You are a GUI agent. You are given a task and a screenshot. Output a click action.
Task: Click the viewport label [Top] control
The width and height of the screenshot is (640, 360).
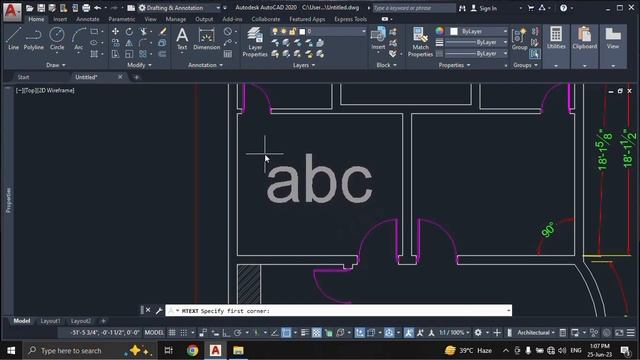[31, 90]
